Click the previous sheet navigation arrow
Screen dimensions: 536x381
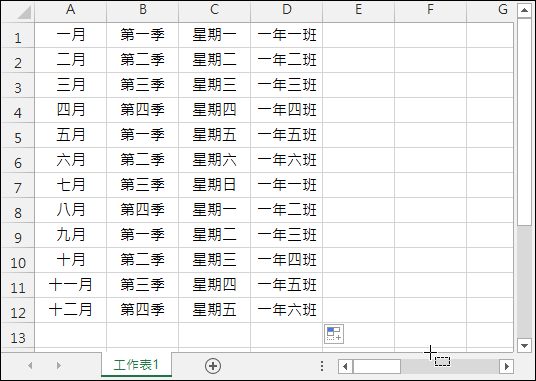click(x=30, y=366)
